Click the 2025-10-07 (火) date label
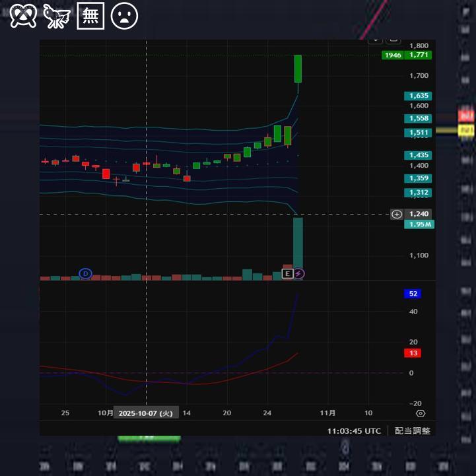 [x=146, y=413]
